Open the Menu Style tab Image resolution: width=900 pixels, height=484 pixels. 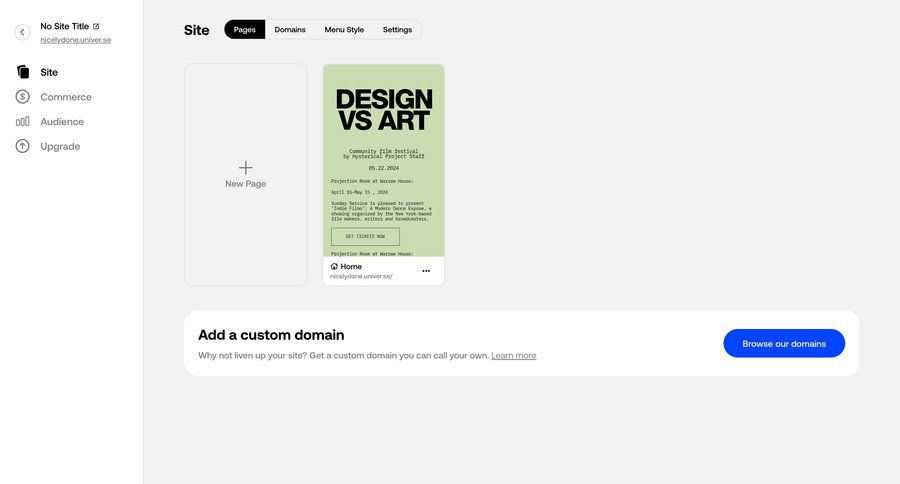tap(344, 30)
